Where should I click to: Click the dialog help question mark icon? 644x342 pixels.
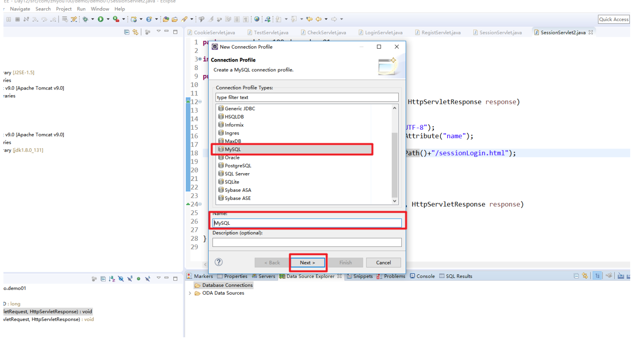[x=219, y=262]
